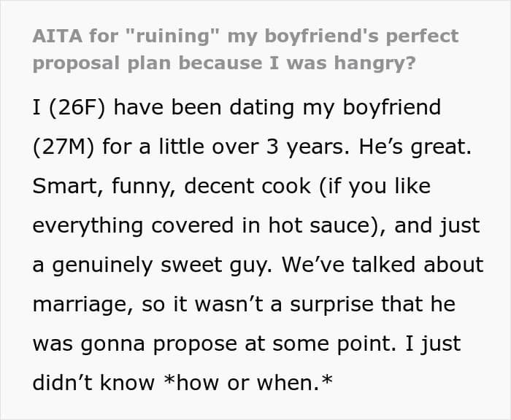Click the title's second line 'proposal plan because I was hangry?'
511x420 pixels.
pos(224,63)
